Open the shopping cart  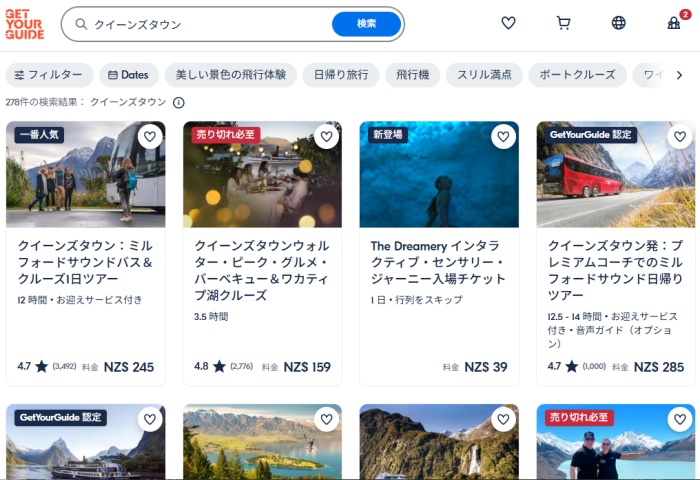(x=563, y=23)
